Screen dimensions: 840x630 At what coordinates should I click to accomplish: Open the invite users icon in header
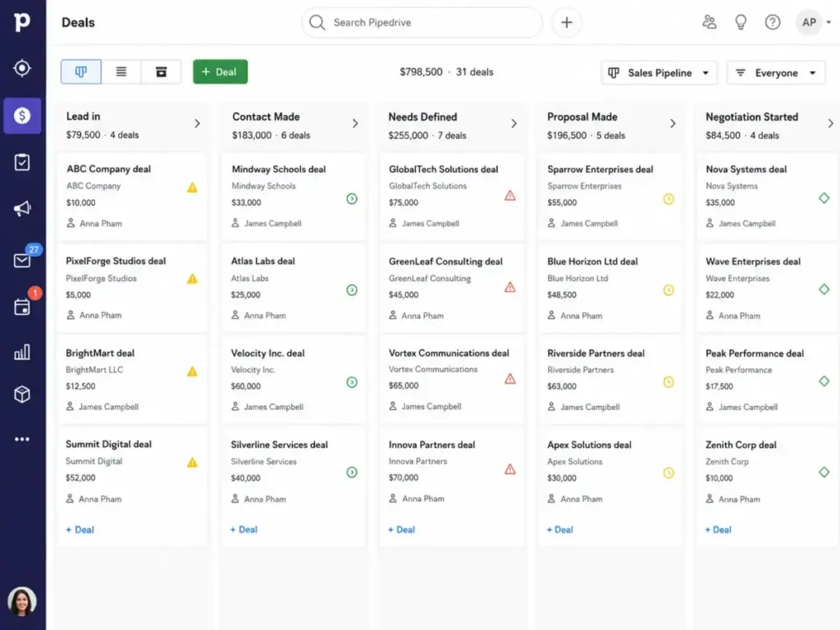click(710, 22)
